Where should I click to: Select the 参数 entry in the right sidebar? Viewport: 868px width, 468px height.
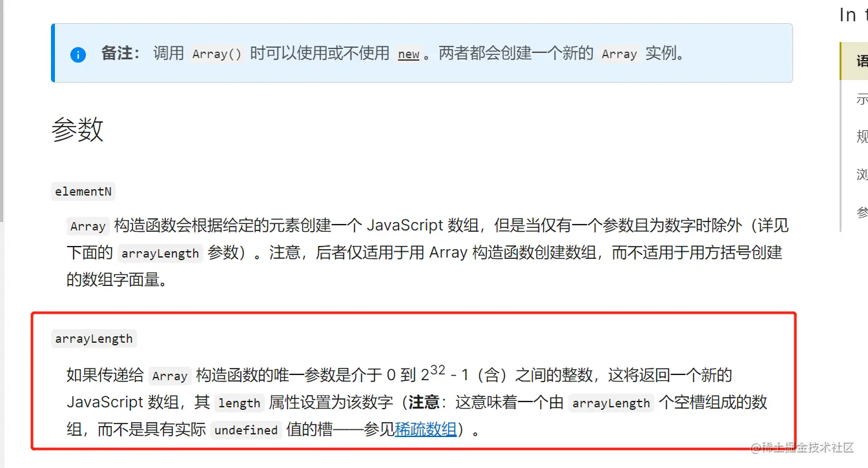[862, 211]
